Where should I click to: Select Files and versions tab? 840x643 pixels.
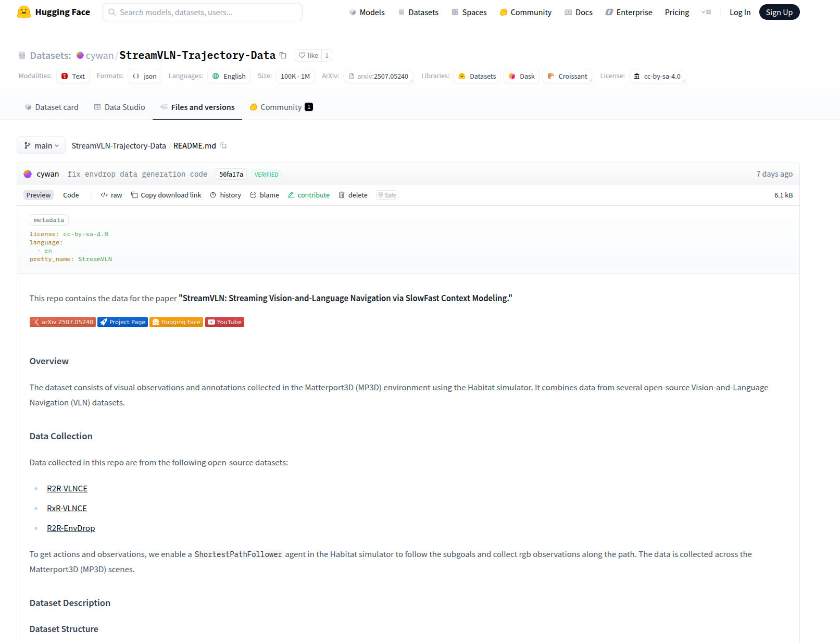(x=197, y=107)
